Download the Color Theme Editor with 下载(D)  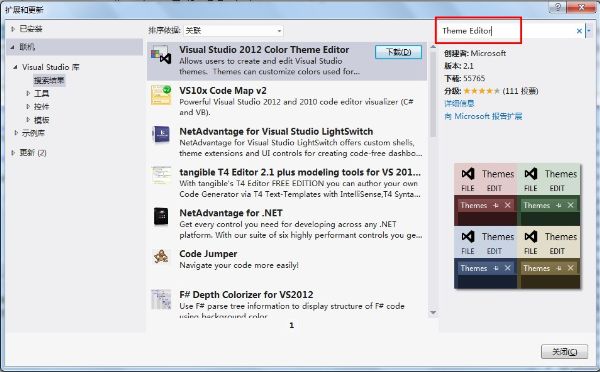tap(398, 52)
